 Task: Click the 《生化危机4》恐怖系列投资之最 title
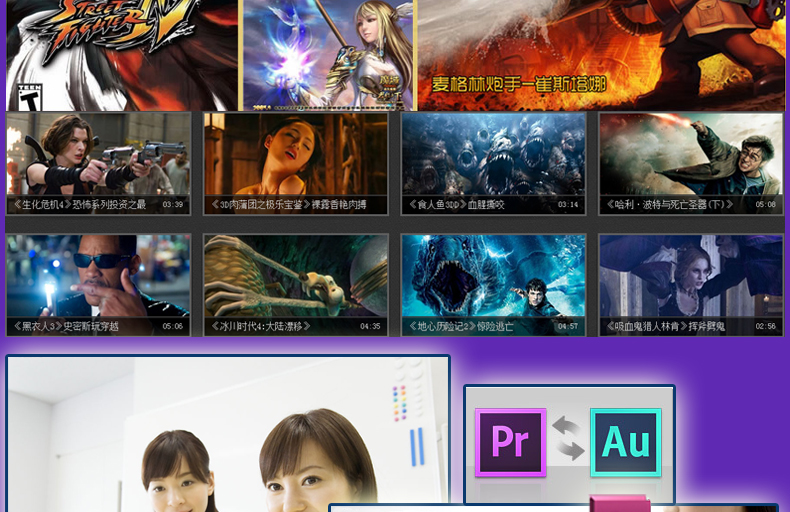point(79,205)
